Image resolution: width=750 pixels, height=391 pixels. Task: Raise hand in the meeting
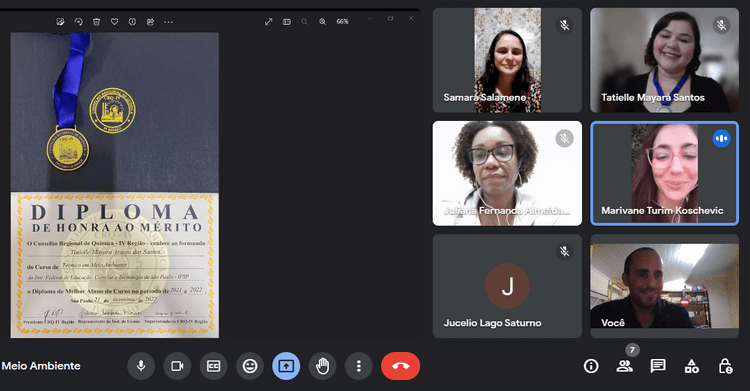322,366
